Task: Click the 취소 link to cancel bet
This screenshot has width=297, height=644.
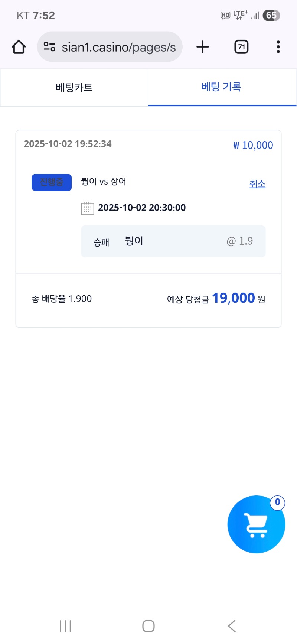Action: [x=257, y=184]
